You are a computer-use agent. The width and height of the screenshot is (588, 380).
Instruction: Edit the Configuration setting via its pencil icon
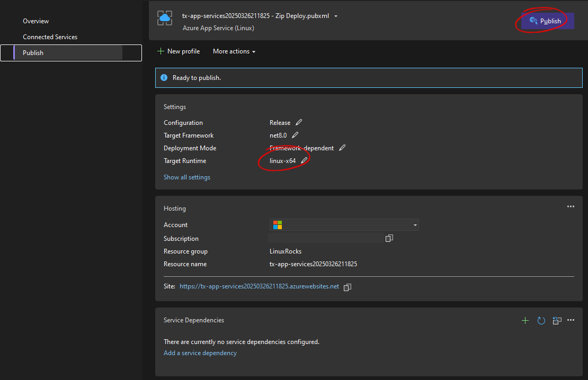(299, 122)
